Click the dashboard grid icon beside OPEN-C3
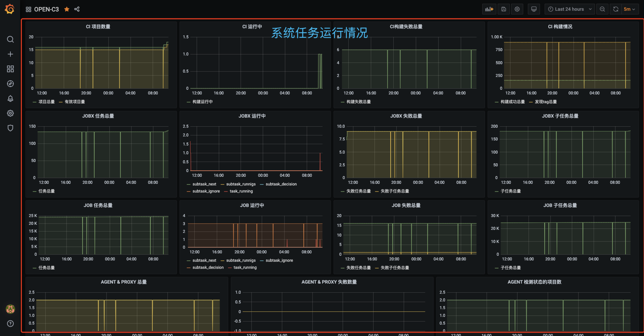Viewport: 644px width, 336px height. click(28, 9)
